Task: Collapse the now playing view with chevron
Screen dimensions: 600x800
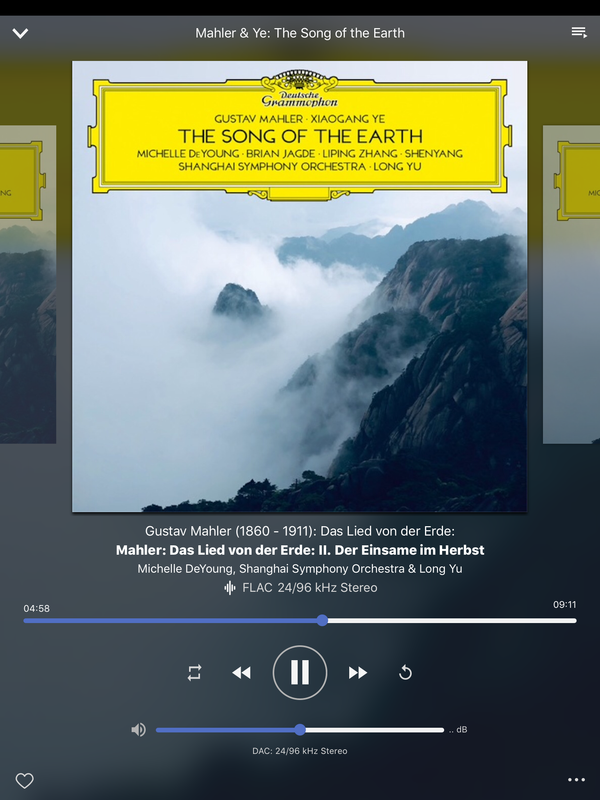Action: click(20, 34)
